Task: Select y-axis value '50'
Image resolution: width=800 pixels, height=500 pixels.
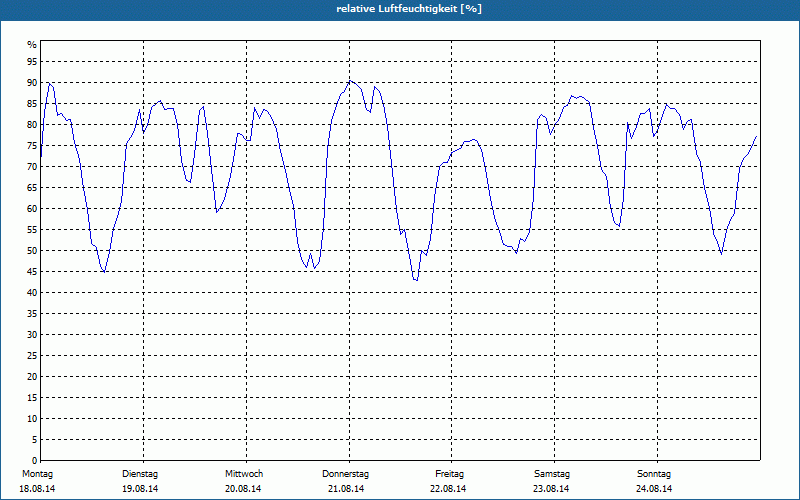Action: click(32, 251)
